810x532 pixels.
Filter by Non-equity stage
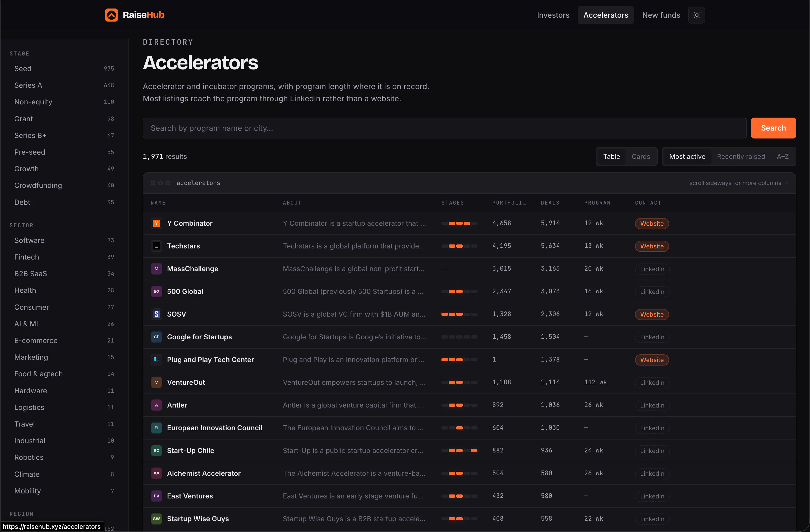(64, 102)
